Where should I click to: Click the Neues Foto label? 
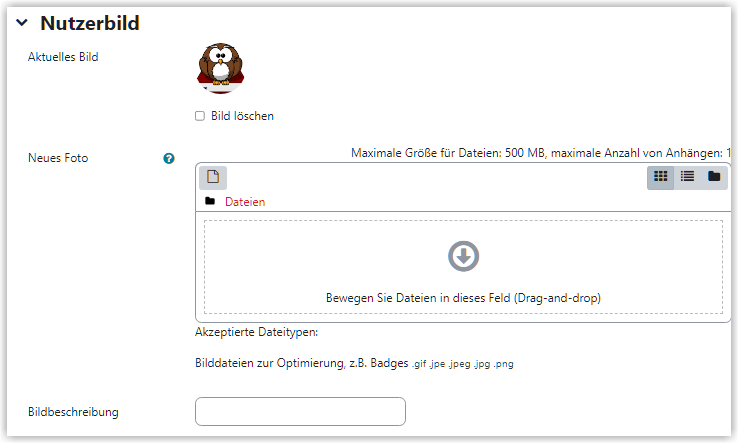tap(58, 158)
